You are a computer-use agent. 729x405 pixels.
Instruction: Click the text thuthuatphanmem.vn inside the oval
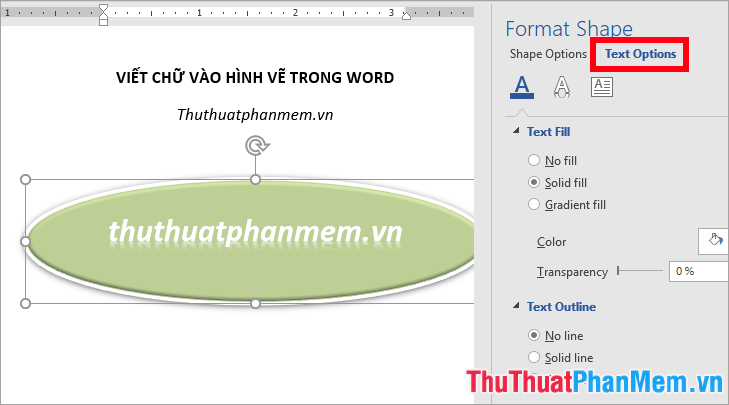[x=255, y=232]
